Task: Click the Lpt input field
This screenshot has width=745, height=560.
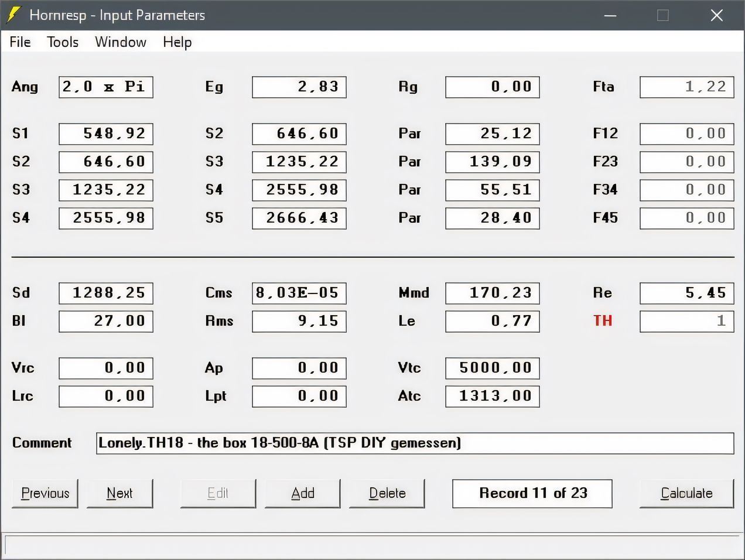Action: pyautogui.click(x=299, y=396)
